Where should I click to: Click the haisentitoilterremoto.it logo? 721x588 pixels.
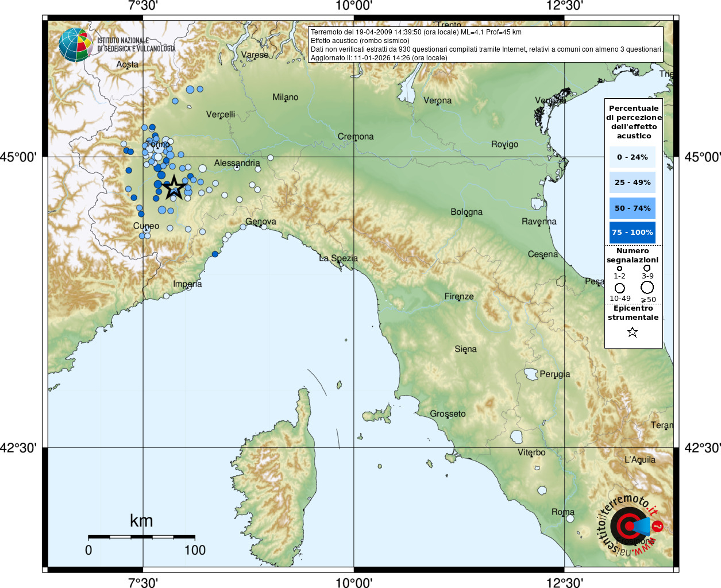tap(630, 525)
